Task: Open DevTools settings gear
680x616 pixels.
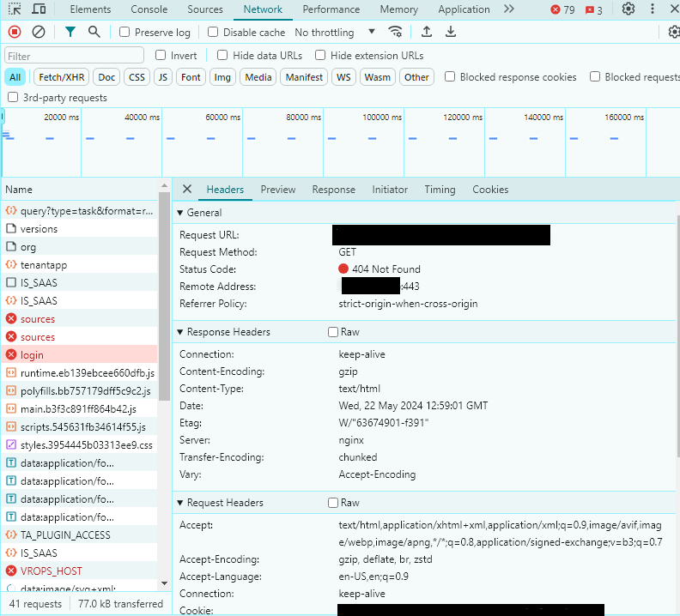Action: click(x=628, y=9)
